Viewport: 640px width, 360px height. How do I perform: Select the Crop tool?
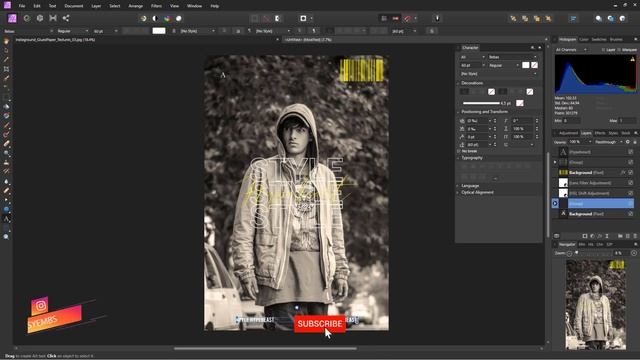6,69
